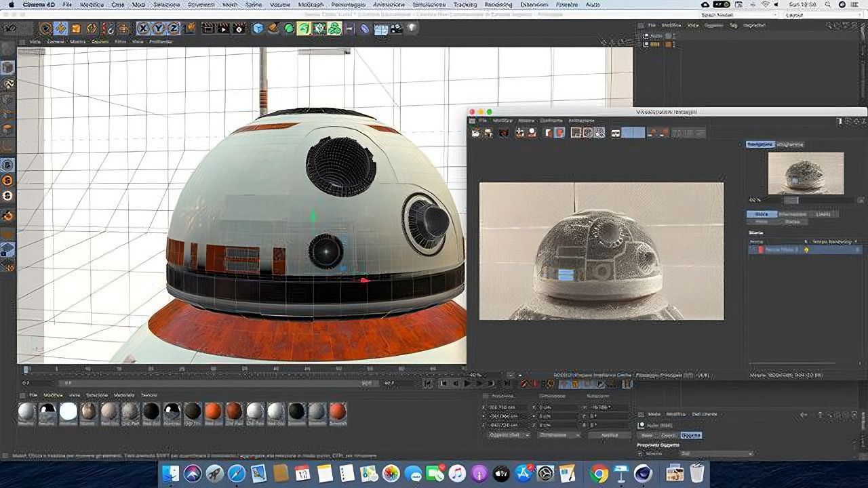Open Cinema 4D icon in the dock
Viewport: 868px width, 488px height.
[x=643, y=473]
